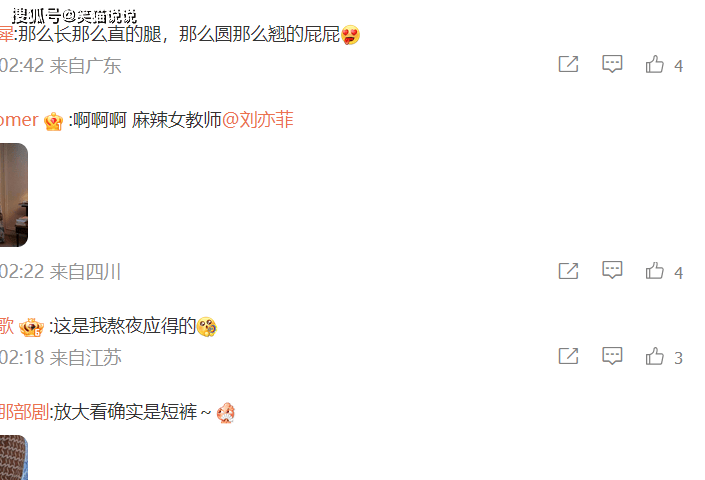Viewport: 705px width, 480px height.
Task: Open the profile of user ending omer
Action: (19, 120)
